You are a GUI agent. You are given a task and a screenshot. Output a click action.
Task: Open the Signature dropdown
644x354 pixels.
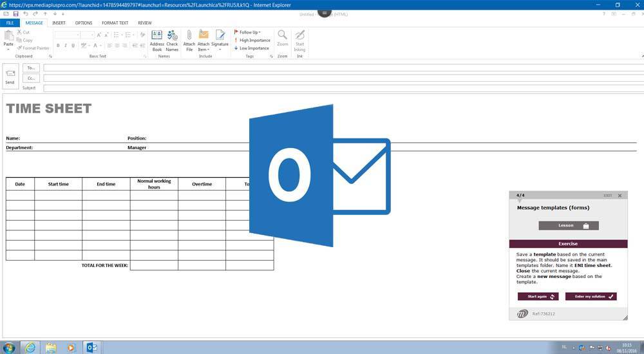220,40
